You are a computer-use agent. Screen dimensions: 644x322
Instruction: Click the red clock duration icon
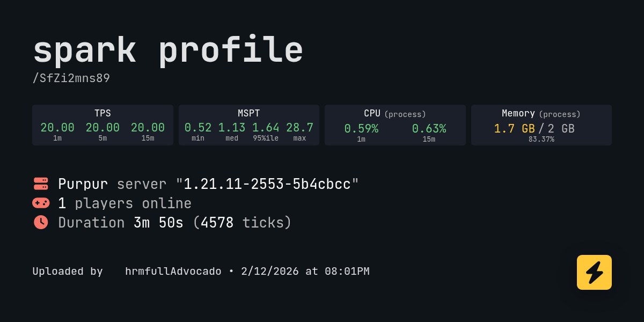41,222
